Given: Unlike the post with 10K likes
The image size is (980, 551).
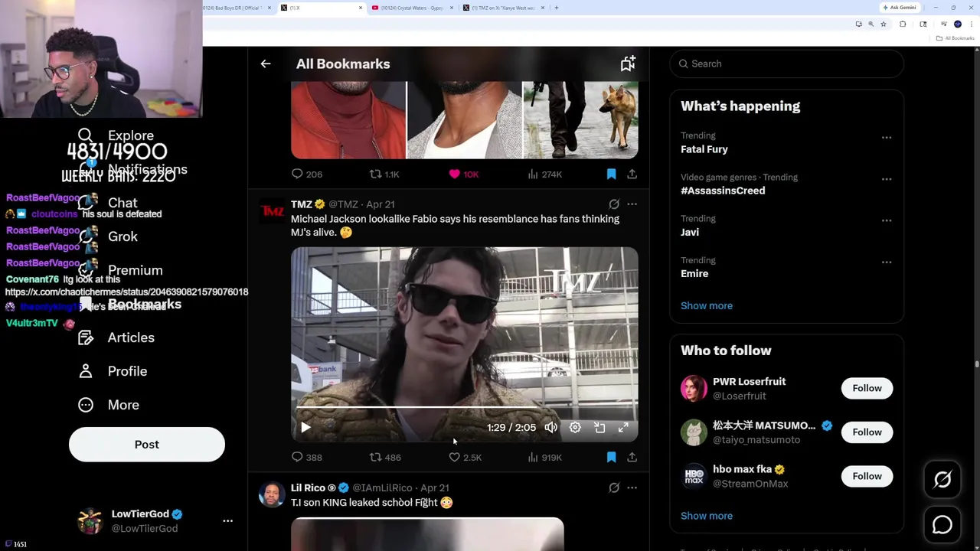Looking at the screenshot, I should pyautogui.click(x=464, y=174).
